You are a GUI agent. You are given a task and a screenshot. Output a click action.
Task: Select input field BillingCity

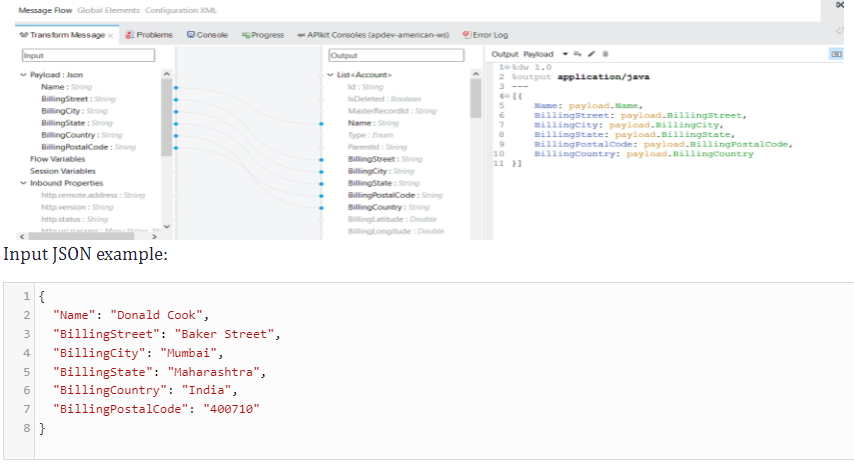pos(74,111)
